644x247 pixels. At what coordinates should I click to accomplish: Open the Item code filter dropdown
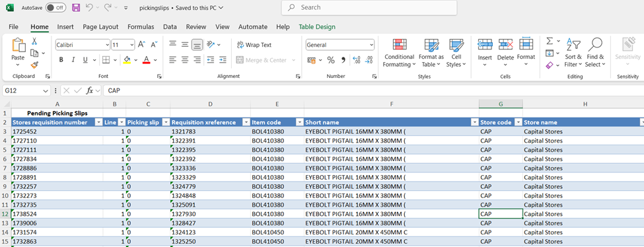point(299,122)
